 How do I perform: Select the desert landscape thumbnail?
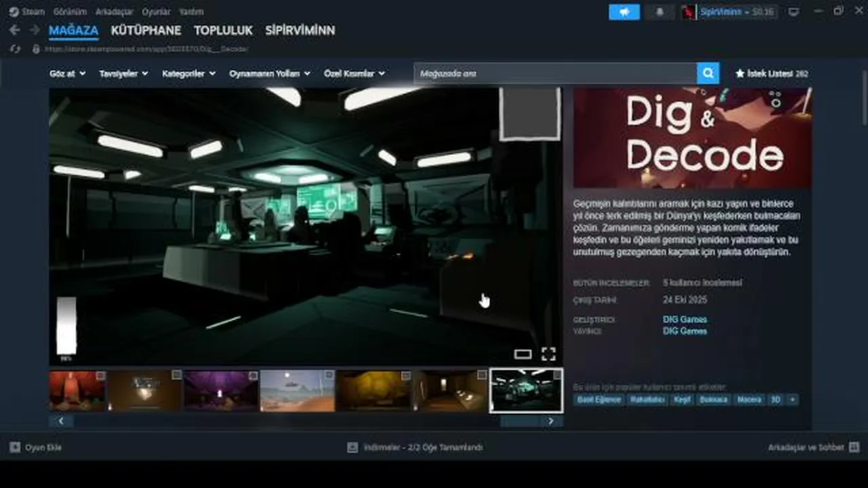click(298, 390)
